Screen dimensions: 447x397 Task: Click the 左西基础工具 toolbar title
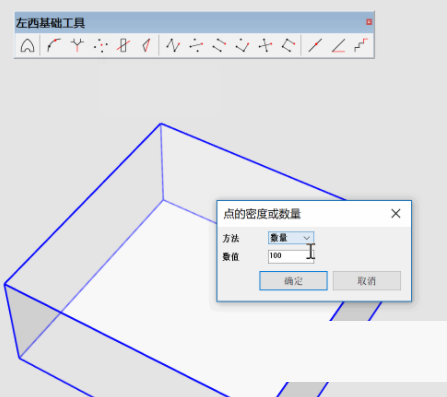(x=50, y=23)
